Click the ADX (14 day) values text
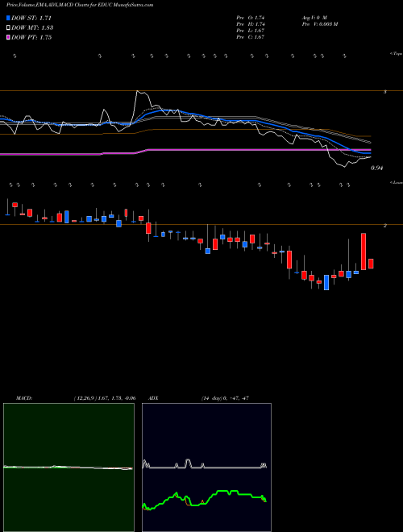The height and width of the screenshot is (532, 403). (226, 398)
